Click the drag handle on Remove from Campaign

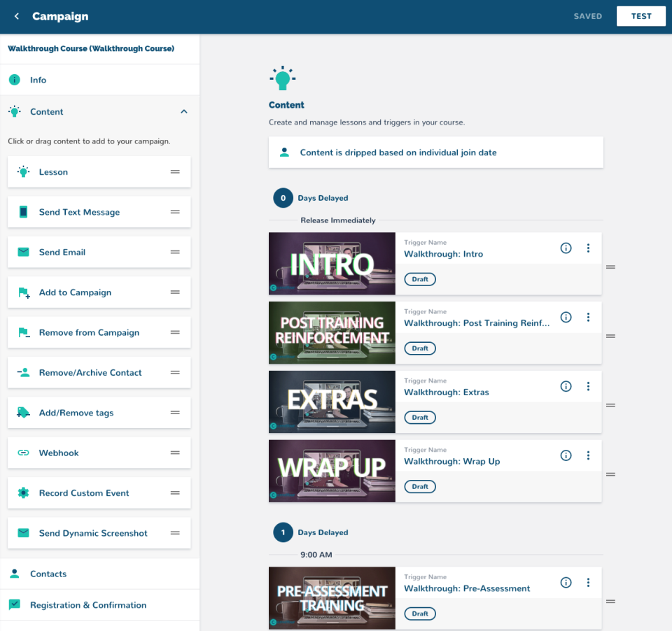[175, 332]
